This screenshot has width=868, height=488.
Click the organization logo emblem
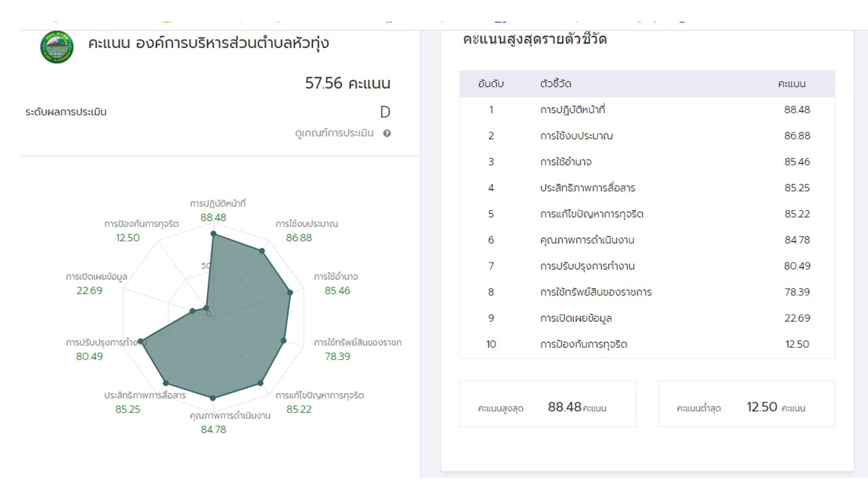(57, 47)
